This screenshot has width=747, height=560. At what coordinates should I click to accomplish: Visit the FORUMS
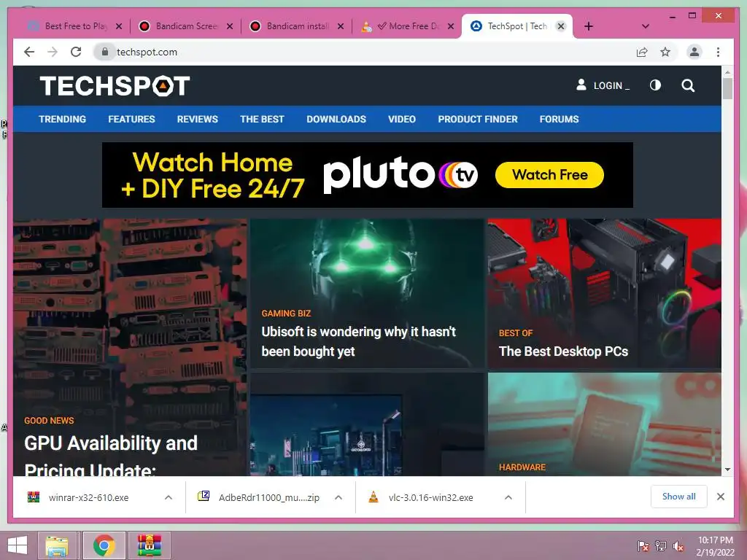(x=560, y=119)
